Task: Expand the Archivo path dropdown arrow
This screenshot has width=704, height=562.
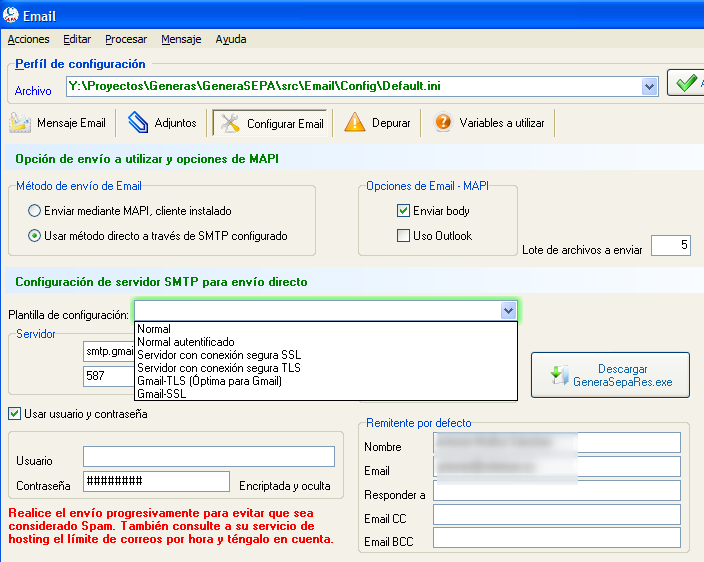Action: coord(649,86)
